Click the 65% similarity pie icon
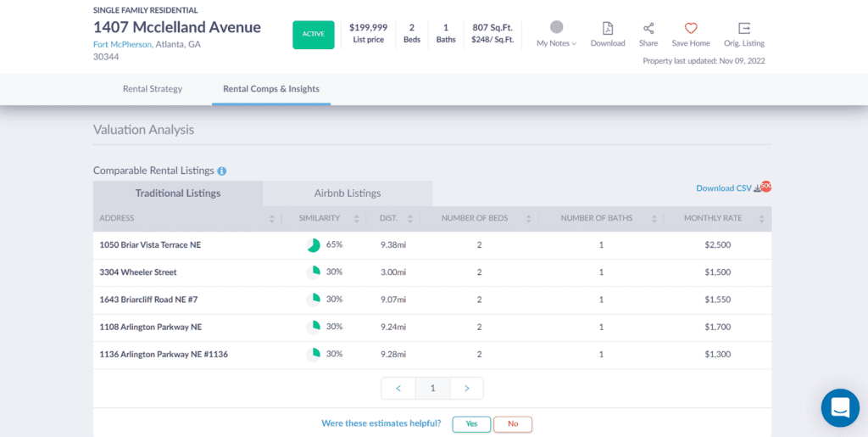 click(314, 245)
